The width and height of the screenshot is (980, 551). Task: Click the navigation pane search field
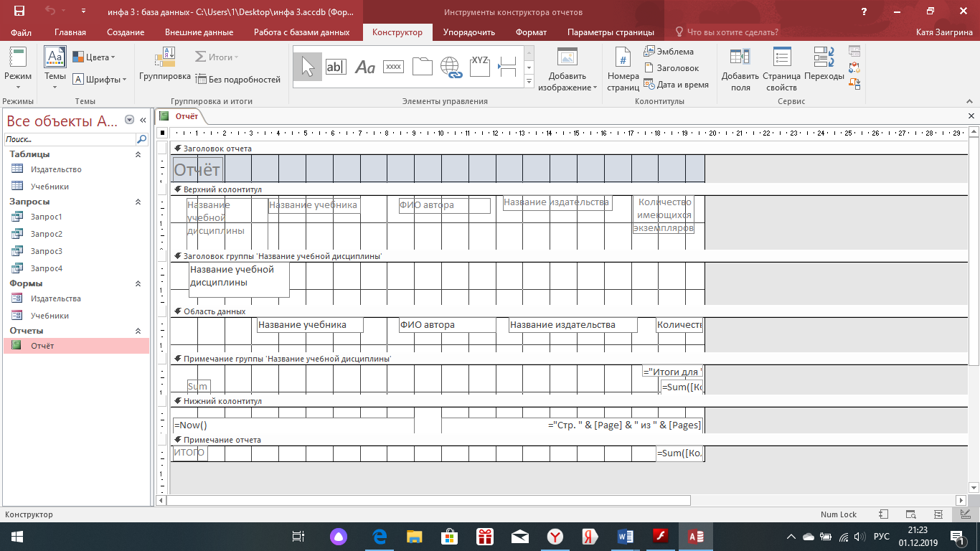70,140
